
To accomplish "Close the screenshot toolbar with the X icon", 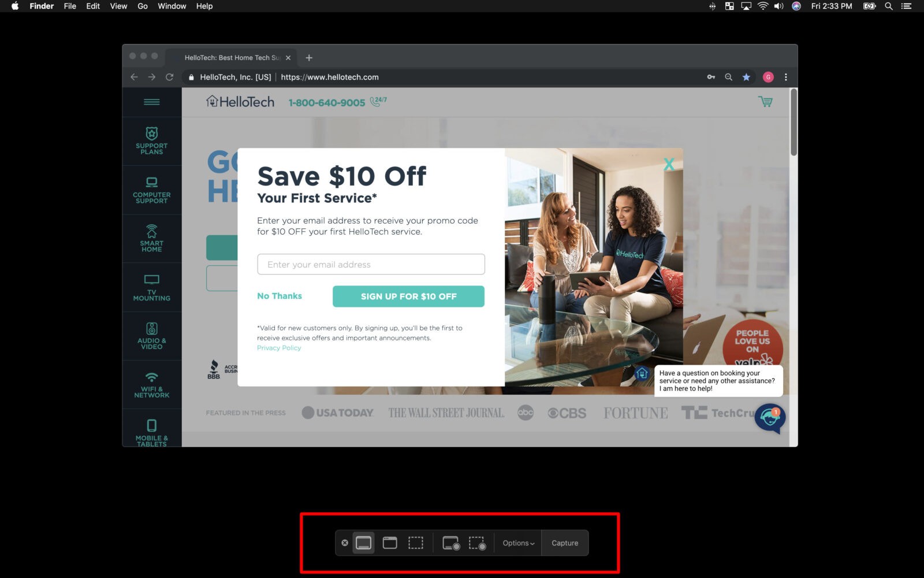I will point(345,543).
